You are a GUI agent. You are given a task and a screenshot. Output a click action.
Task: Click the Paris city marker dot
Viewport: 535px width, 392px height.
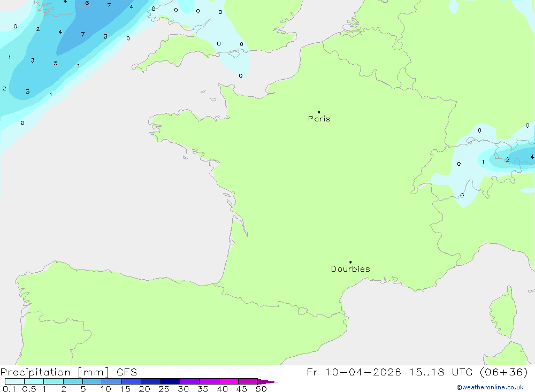[319, 112]
